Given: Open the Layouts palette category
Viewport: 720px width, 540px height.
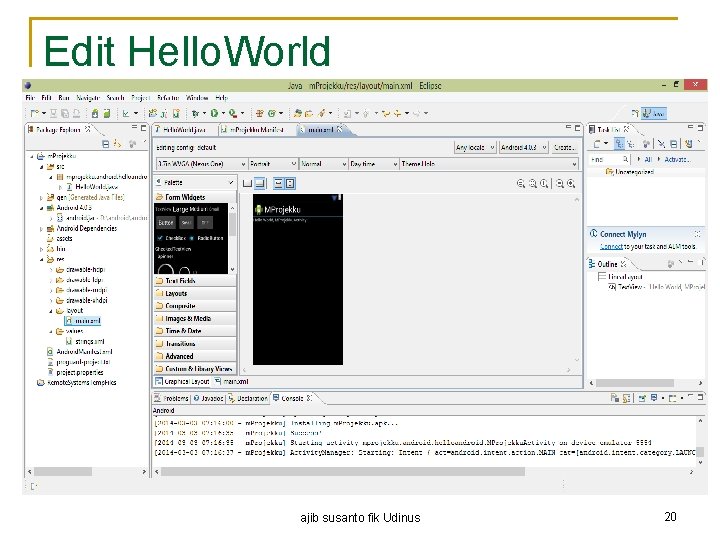Looking at the screenshot, I should tap(195, 293).
